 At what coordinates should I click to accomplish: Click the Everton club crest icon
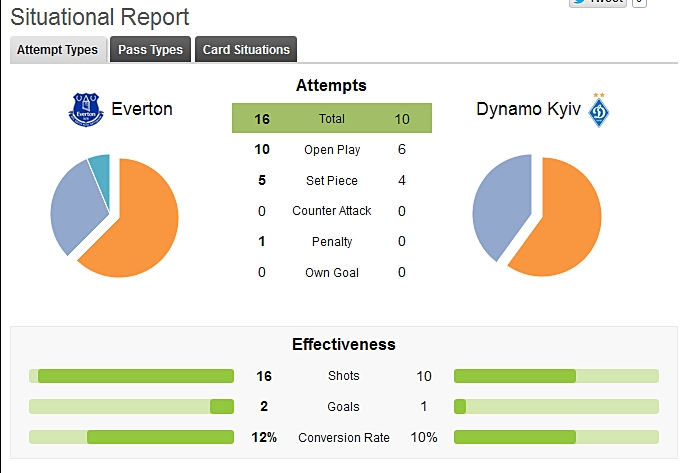[x=85, y=109]
